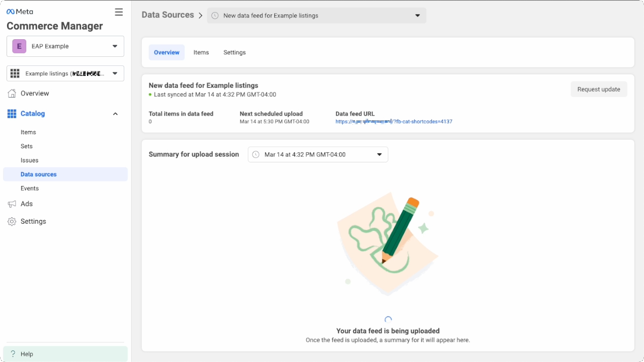
Task: Click the Data Sources breadcrumb
Action: (x=168, y=15)
